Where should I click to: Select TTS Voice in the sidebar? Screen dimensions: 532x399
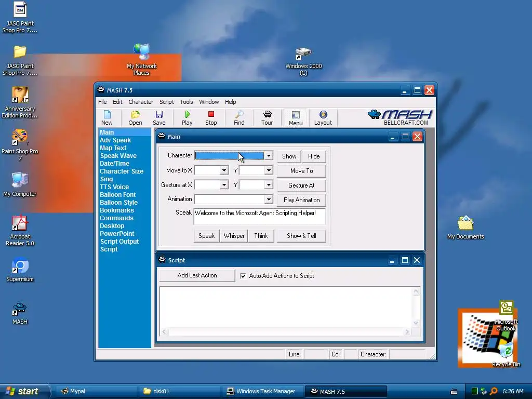tap(114, 187)
